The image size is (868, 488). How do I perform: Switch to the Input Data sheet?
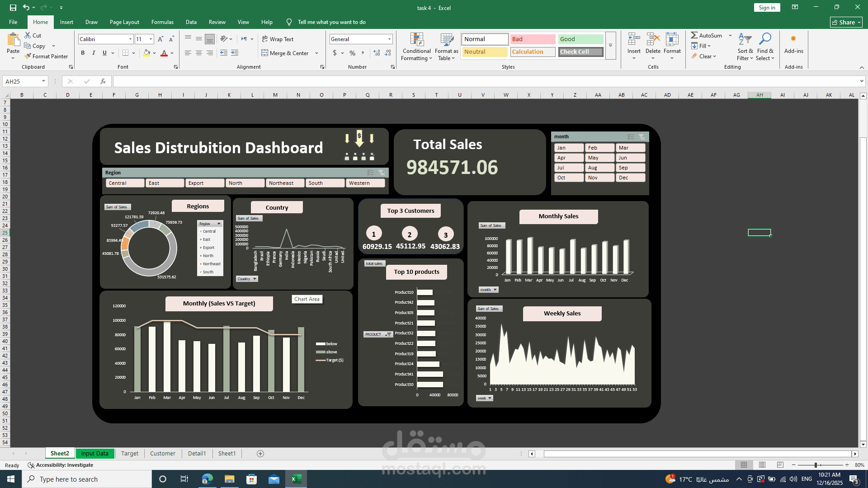coord(94,453)
